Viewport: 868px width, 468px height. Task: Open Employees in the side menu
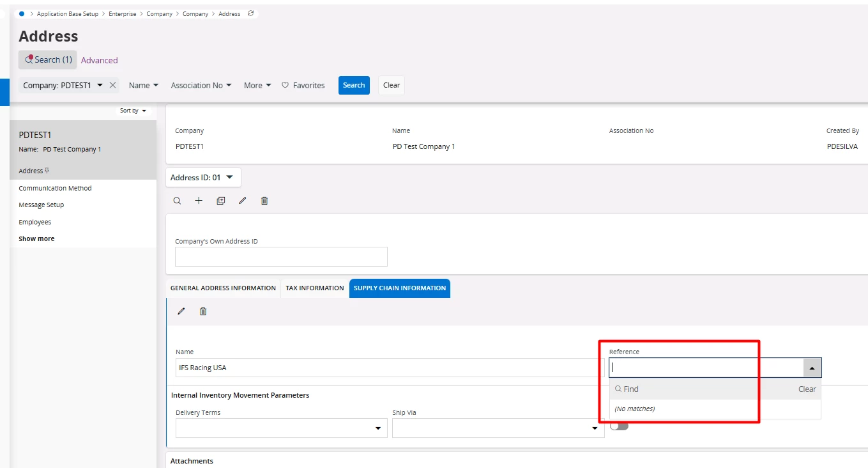tap(35, 222)
